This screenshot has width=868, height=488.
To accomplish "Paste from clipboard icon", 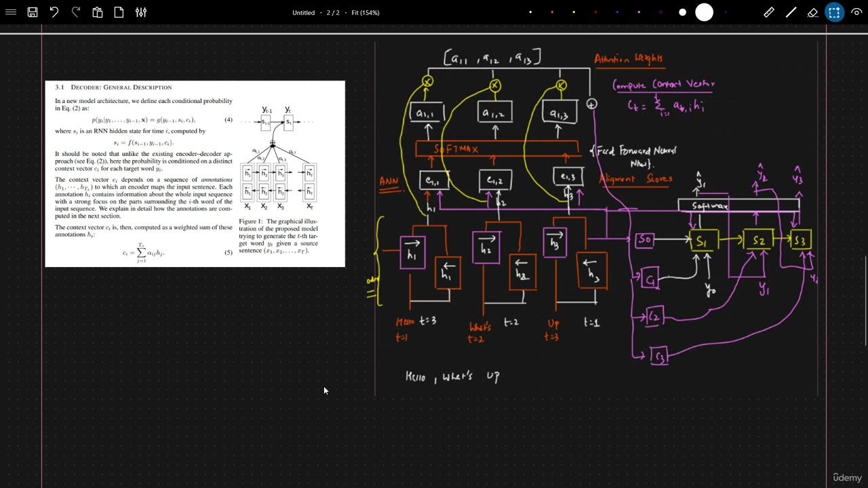I will (98, 12).
